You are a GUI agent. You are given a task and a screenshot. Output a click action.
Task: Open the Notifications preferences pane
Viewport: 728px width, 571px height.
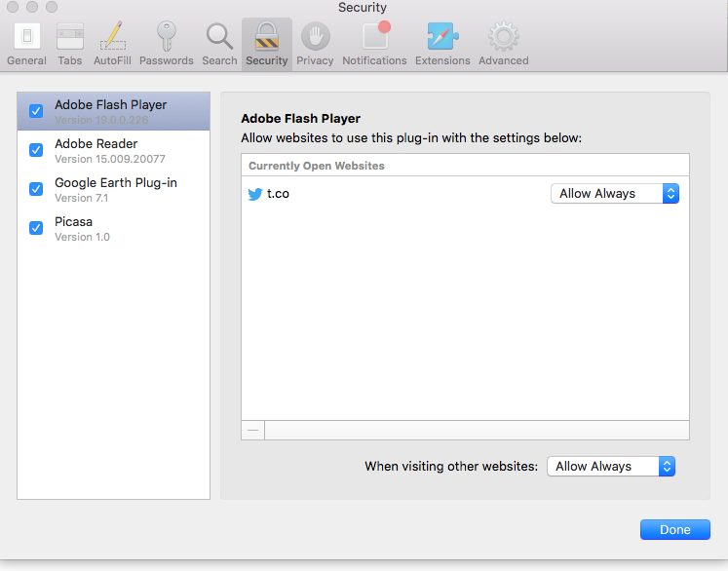point(374,44)
